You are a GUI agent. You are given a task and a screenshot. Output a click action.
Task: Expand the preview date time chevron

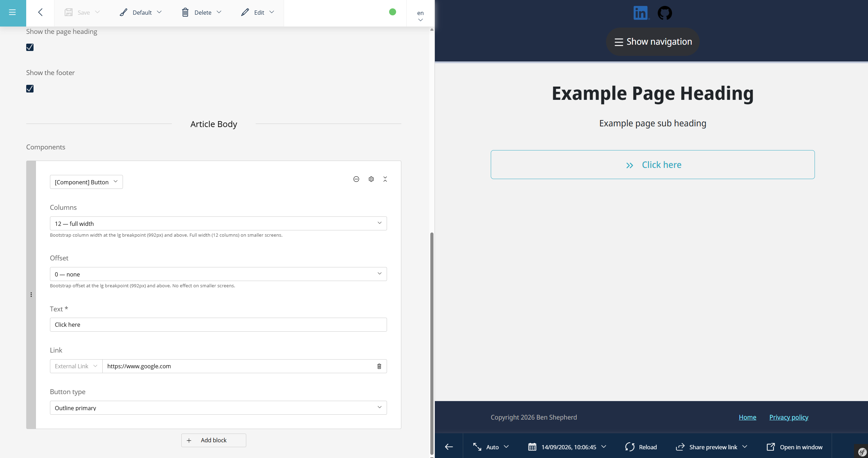pyautogui.click(x=604, y=446)
